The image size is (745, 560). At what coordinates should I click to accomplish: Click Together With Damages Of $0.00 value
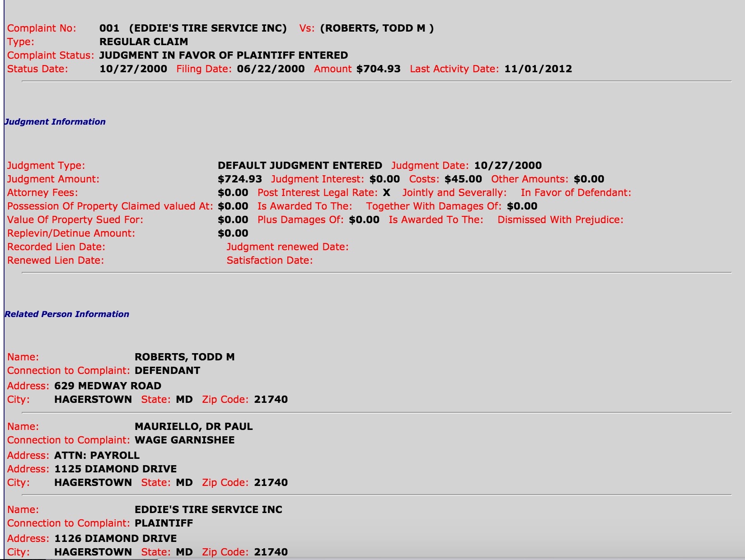(522, 206)
